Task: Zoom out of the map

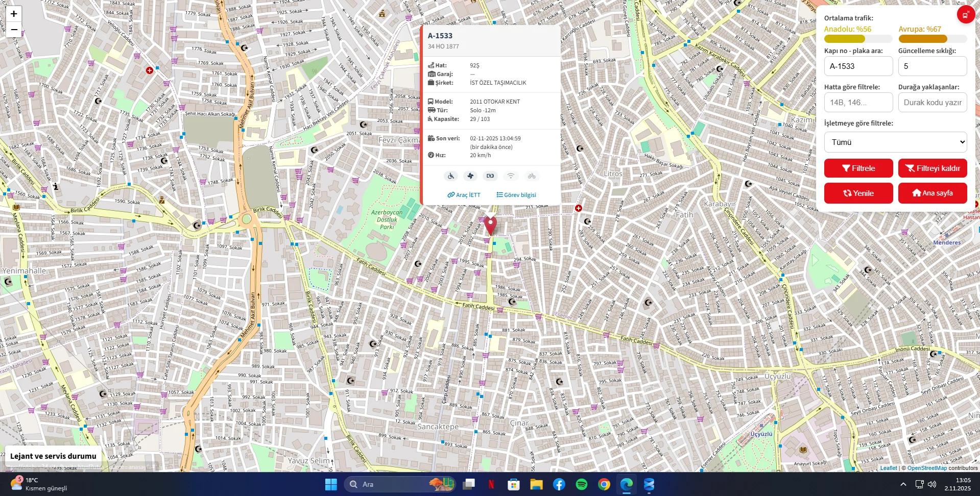Action: point(14,30)
